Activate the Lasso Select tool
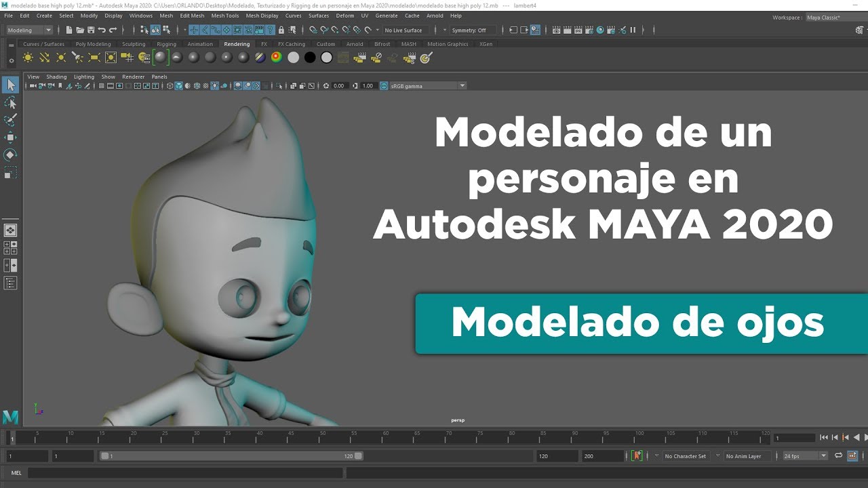Screen dimensions: 868x488 tap(10, 102)
